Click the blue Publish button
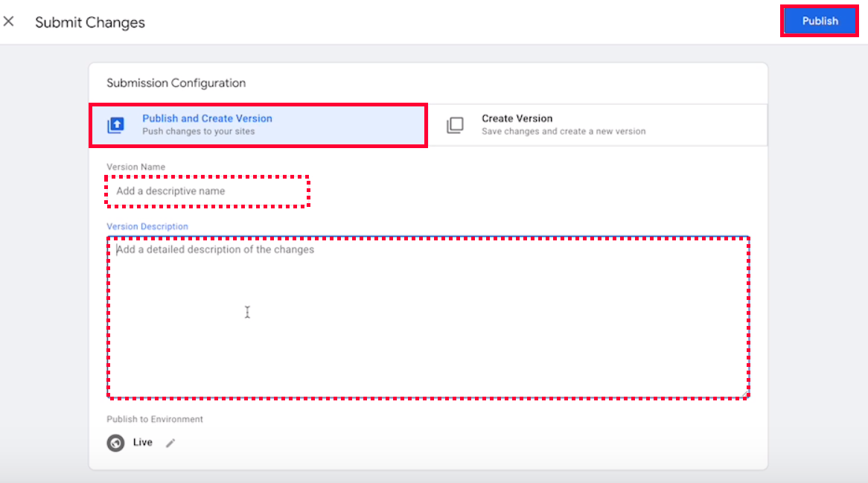 (x=820, y=21)
